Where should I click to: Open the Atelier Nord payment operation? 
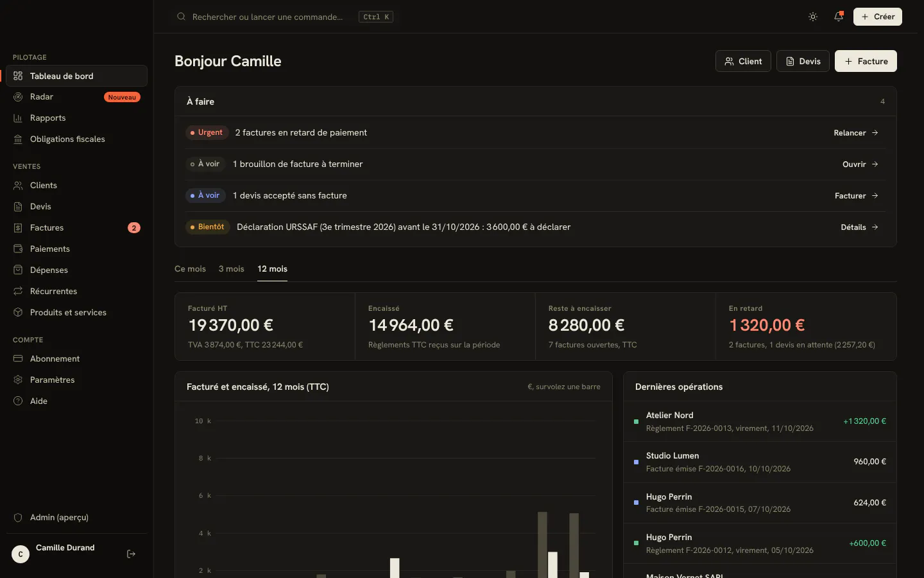point(760,421)
